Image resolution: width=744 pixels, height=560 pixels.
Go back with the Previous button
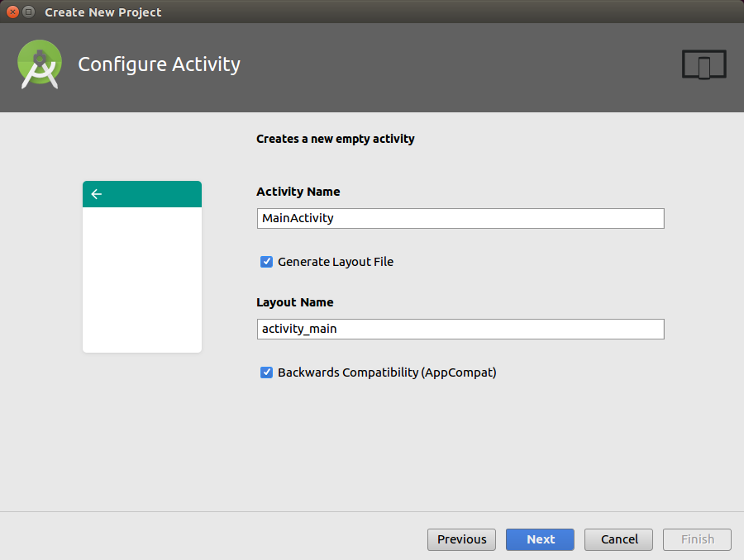[461, 539]
